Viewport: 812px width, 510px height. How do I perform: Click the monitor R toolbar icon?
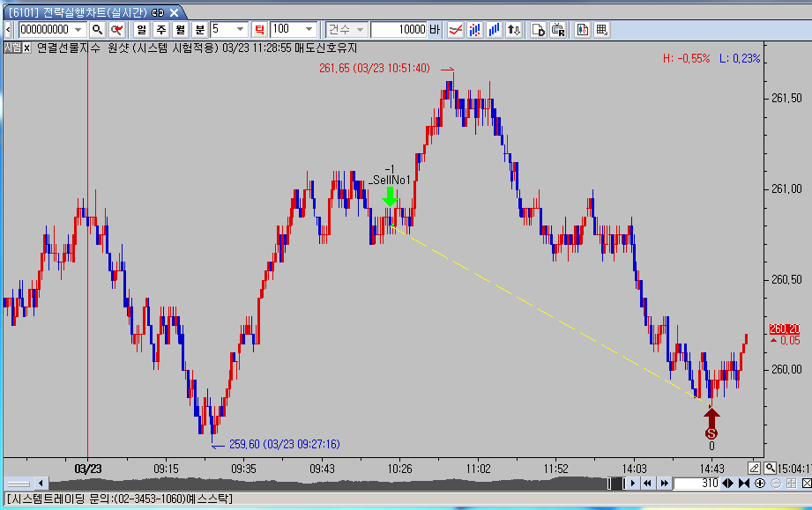tap(558, 30)
